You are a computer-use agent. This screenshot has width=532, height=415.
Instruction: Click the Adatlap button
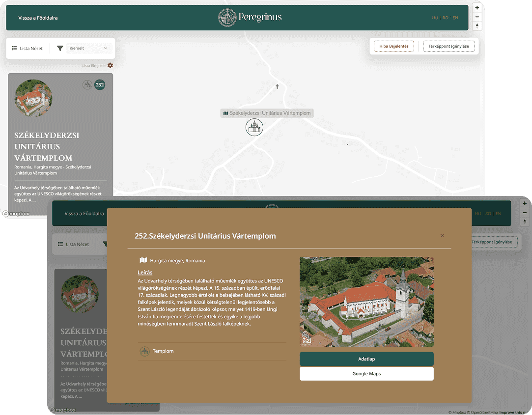pos(366,359)
